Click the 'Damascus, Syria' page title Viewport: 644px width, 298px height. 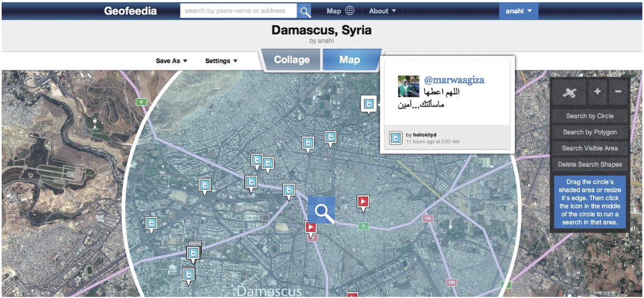tap(321, 30)
